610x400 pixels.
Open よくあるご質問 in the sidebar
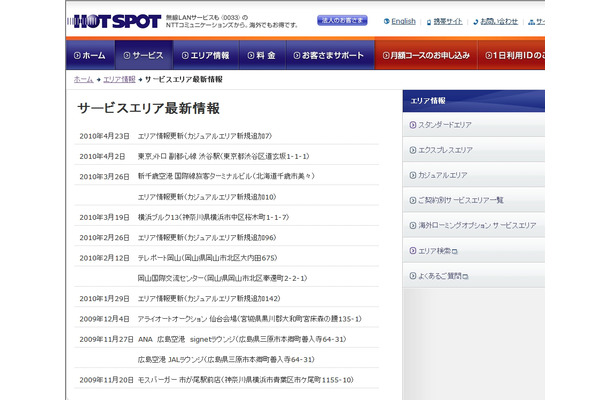473,276
